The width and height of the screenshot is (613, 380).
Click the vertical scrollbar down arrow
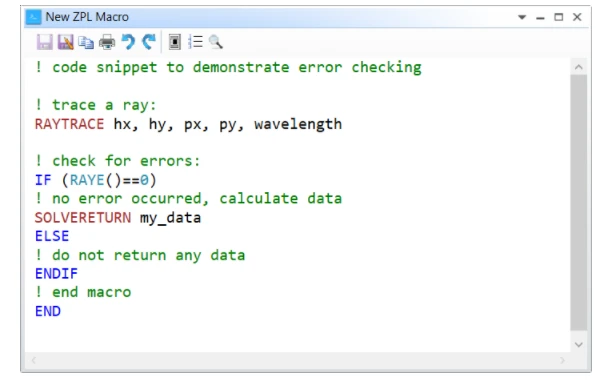coord(579,344)
